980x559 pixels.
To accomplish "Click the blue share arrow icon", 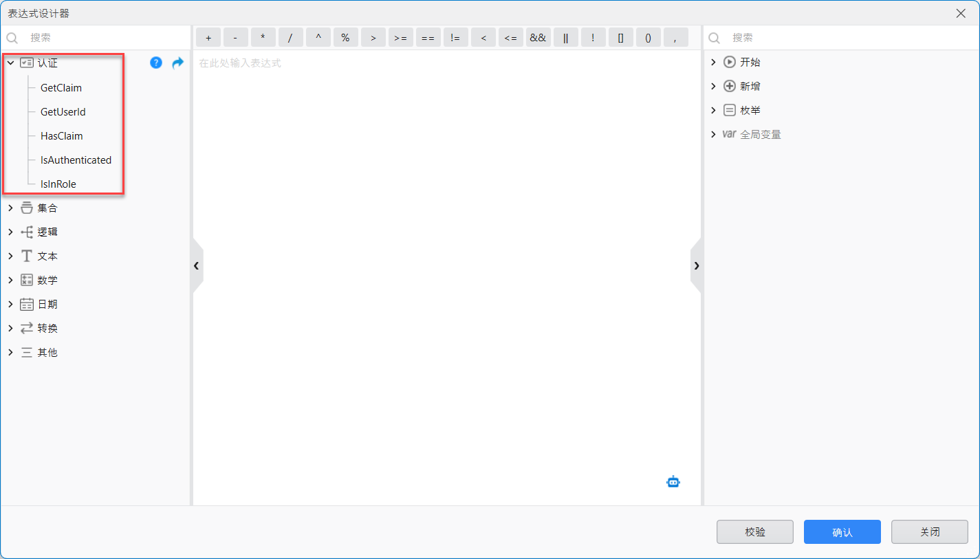I will click(x=177, y=63).
